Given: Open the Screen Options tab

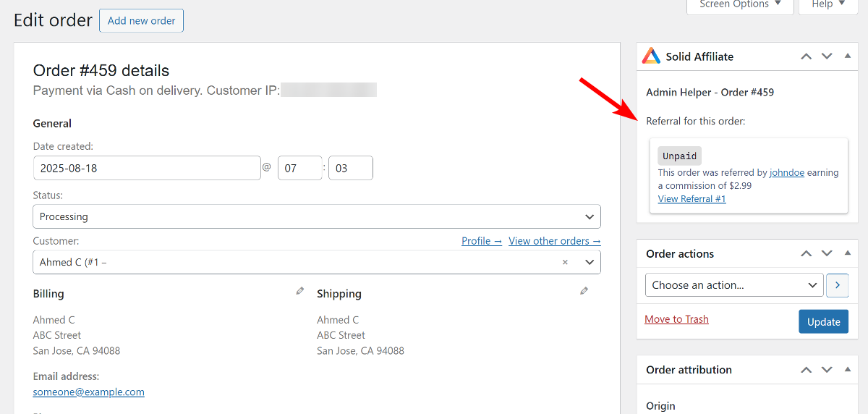Looking at the screenshot, I should (x=739, y=5).
